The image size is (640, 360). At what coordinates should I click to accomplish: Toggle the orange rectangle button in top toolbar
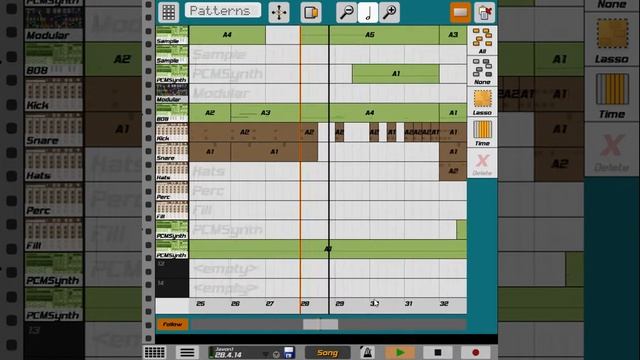(x=460, y=12)
